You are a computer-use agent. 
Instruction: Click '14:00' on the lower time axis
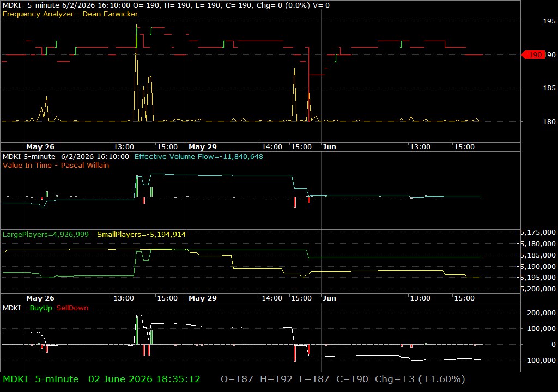point(272,298)
